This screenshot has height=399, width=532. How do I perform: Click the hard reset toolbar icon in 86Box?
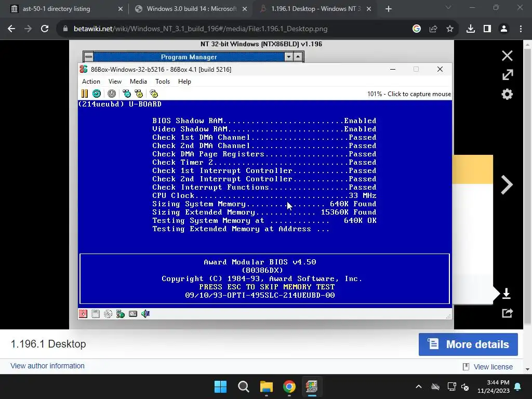click(x=97, y=94)
